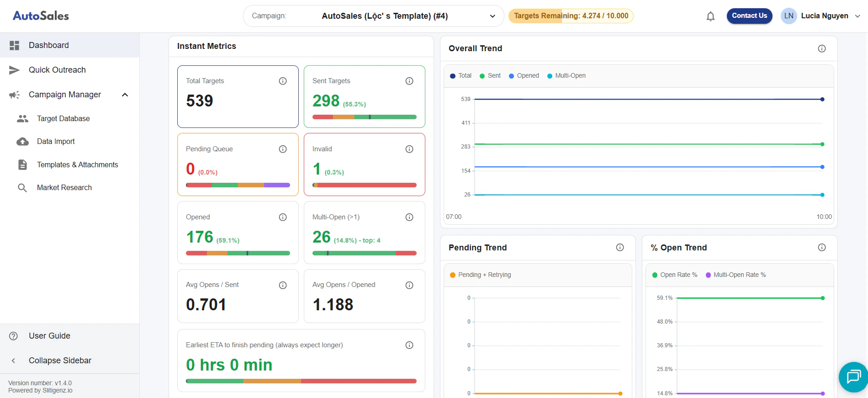Viewport: 868px width, 398px height.
Task: Click the Target Database people icon
Action: point(22,118)
